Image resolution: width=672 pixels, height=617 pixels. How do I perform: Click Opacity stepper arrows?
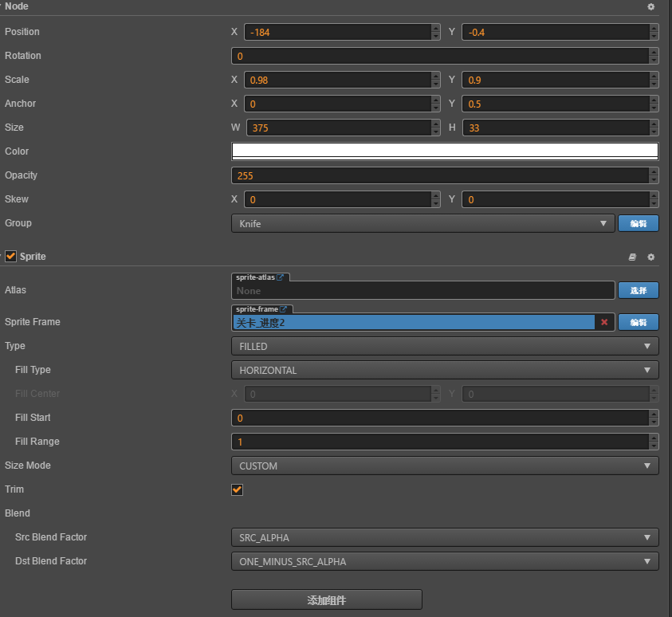pos(654,175)
